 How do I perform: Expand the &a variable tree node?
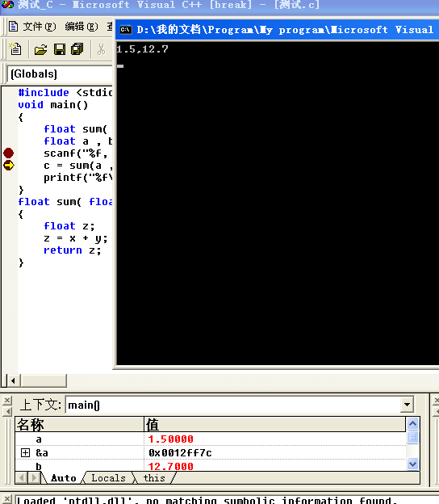(x=25, y=452)
